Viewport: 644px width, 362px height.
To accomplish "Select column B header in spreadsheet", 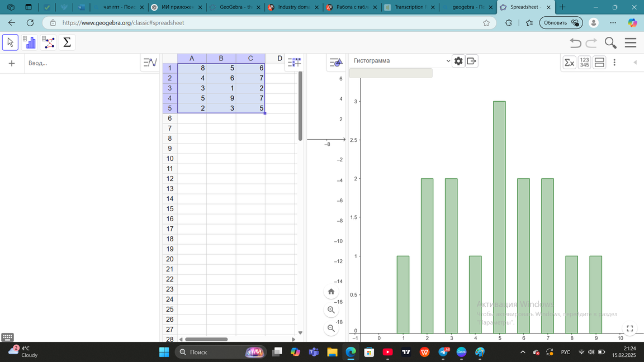I will (221, 59).
